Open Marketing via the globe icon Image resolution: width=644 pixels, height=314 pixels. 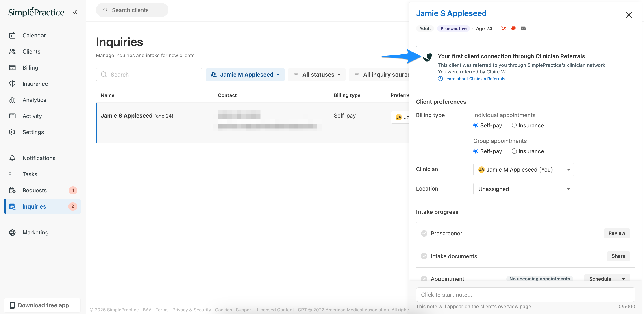point(12,232)
